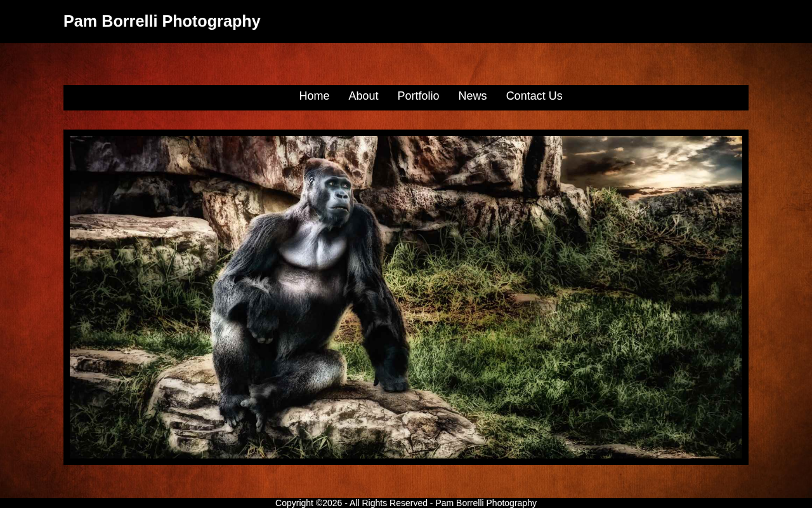
Task: Select News in the navigation bar
Action: coord(472,96)
